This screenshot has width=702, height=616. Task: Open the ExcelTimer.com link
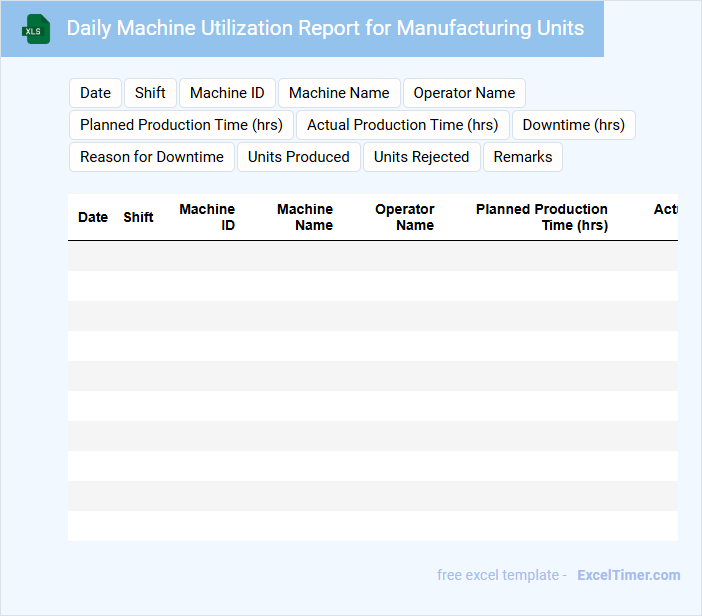click(x=628, y=575)
